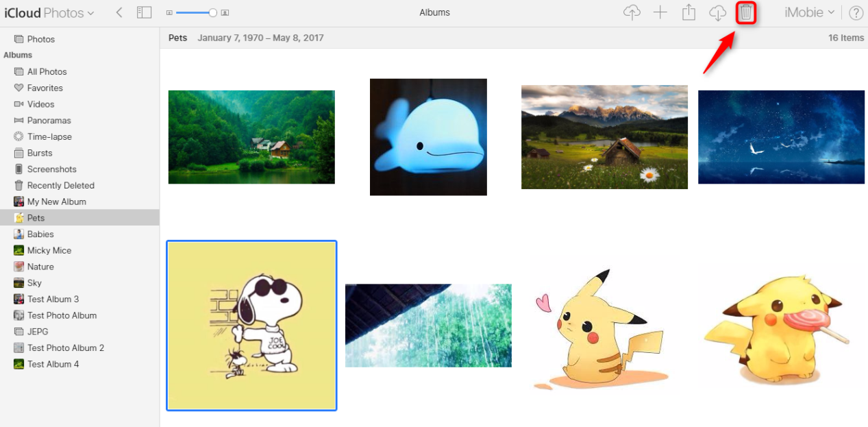
Task: Select the starry night sky photo
Action: (x=781, y=137)
